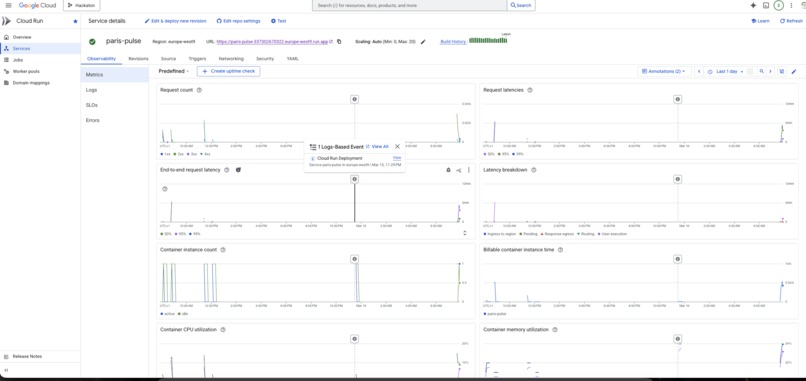
Task: Collapse the left navigation panel
Action: point(6,370)
